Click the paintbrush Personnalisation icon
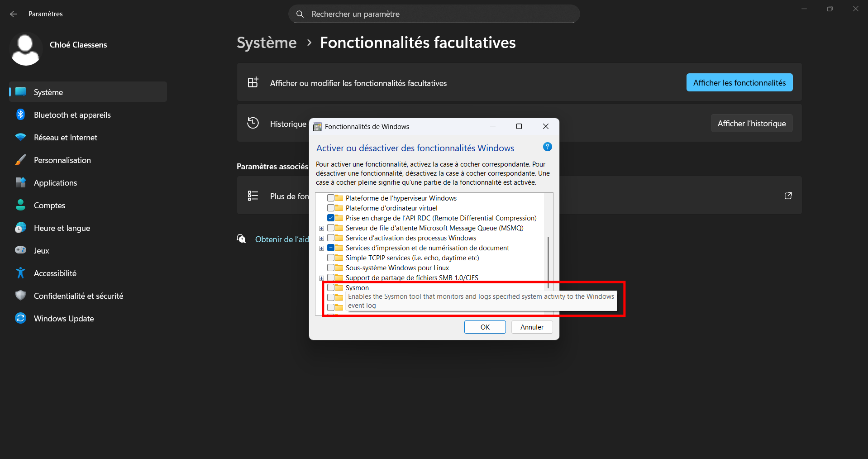Screen dimensions: 868x459 pyautogui.click(x=21, y=160)
